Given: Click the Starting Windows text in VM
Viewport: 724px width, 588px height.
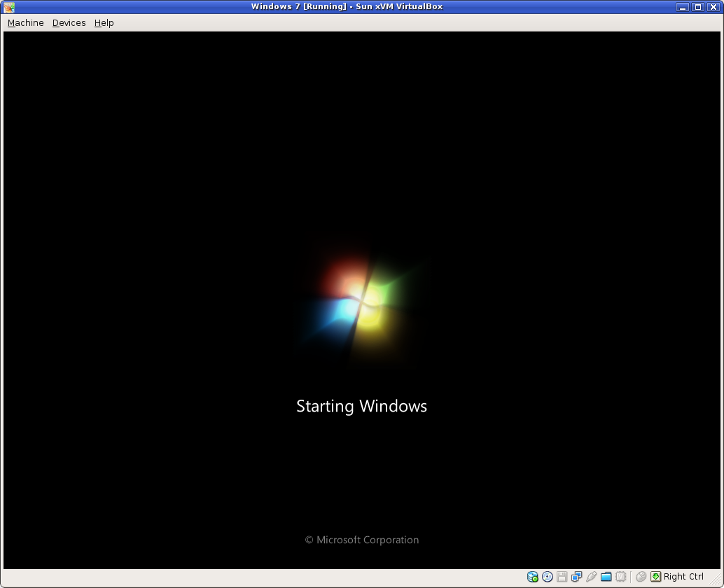Looking at the screenshot, I should (361, 406).
